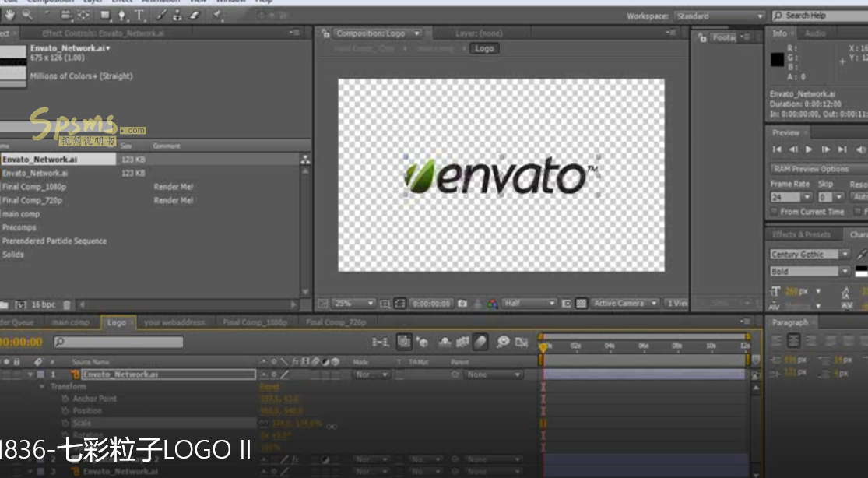Toggle Scale constrain proportions link
868x478 pixels.
click(263, 424)
